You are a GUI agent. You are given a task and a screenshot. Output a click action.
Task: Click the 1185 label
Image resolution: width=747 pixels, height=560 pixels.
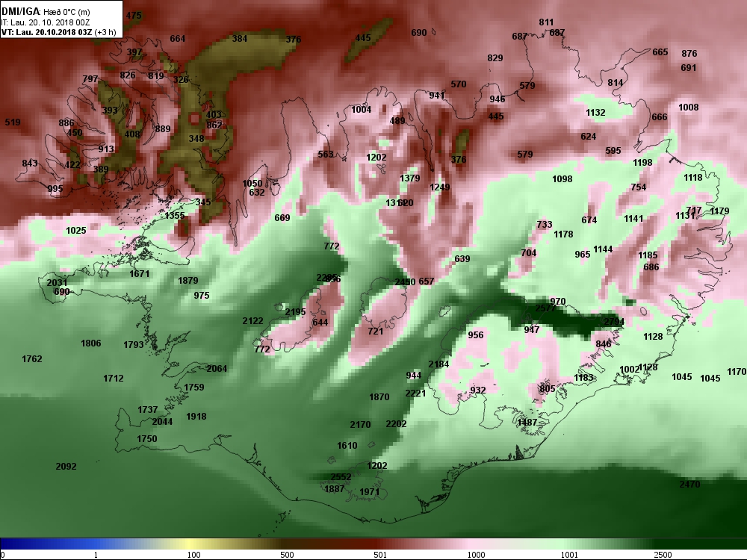(648, 255)
